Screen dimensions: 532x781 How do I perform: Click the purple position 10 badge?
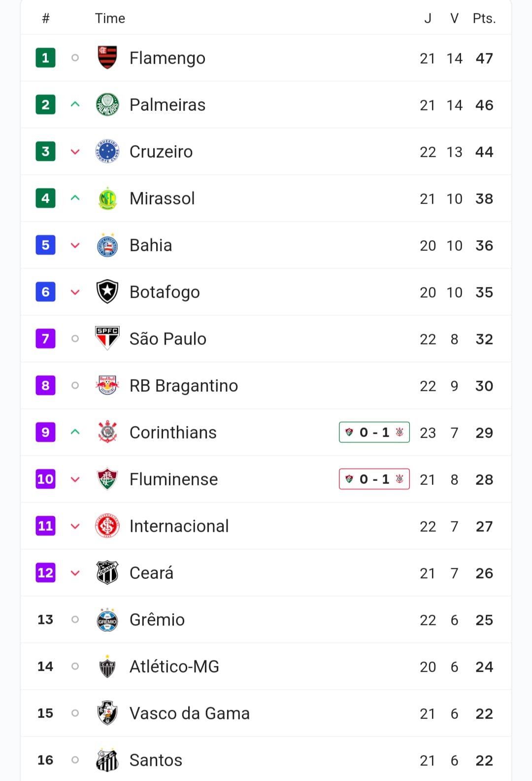[45, 479]
